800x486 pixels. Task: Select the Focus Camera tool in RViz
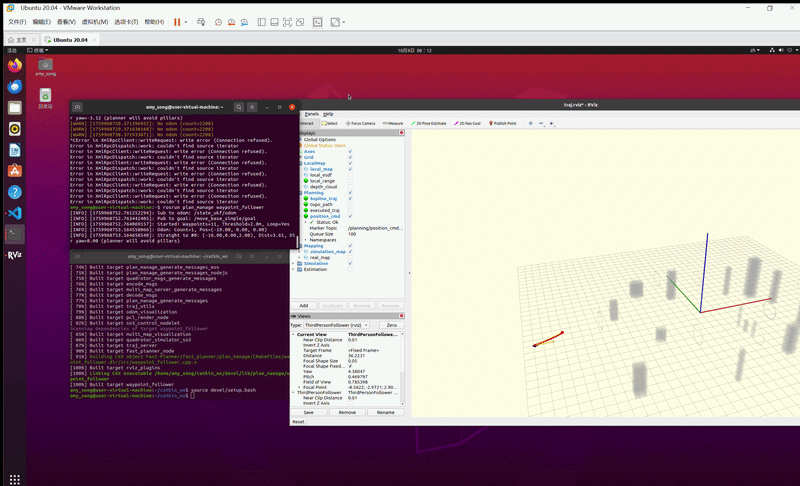click(360, 123)
